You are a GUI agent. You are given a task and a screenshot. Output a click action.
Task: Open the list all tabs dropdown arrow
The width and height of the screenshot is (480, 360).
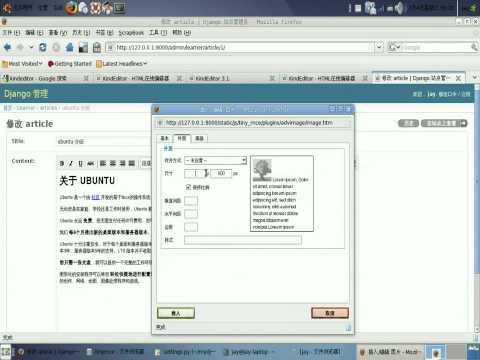pyautogui.click(x=475, y=78)
